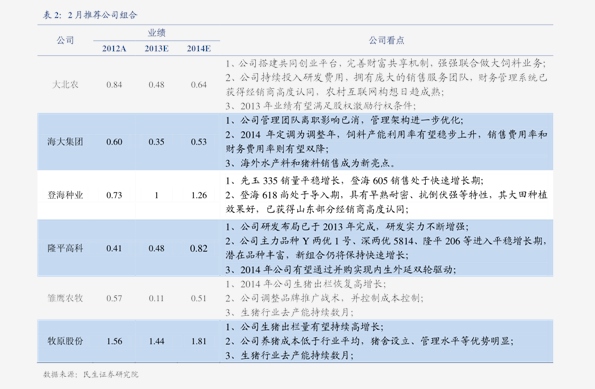
Task: Select company name '牧原股份'
Action: 65,341
